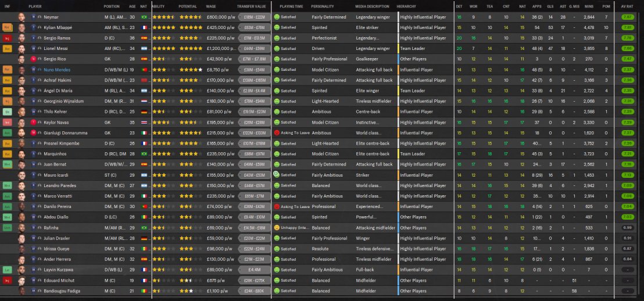Sort by the HIERARCHY column header

point(406,6)
